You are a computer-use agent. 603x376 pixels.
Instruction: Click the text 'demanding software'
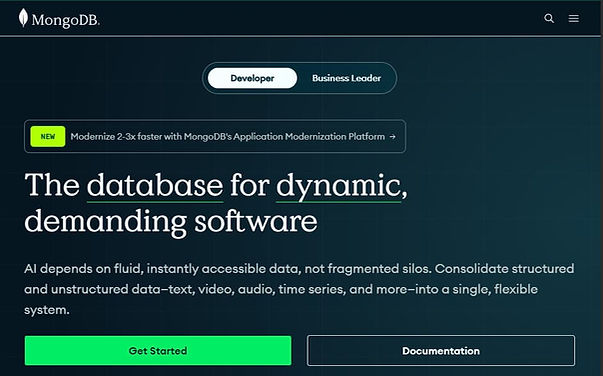(x=171, y=222)
